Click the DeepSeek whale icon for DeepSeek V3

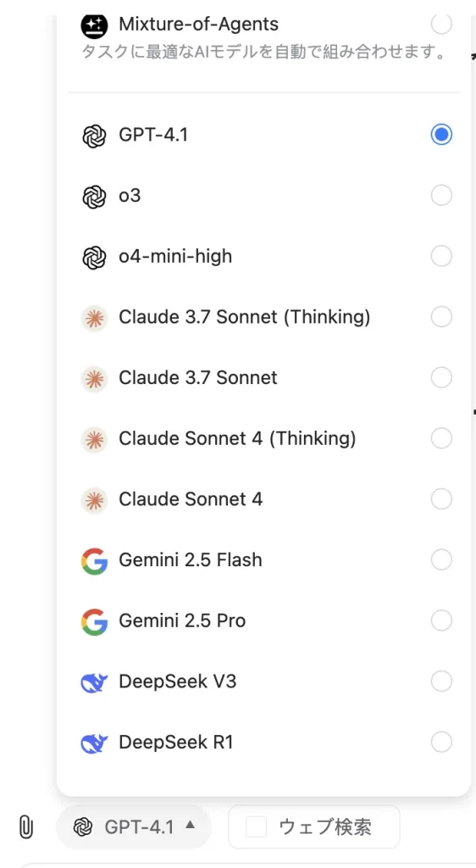tap(94, 682)
